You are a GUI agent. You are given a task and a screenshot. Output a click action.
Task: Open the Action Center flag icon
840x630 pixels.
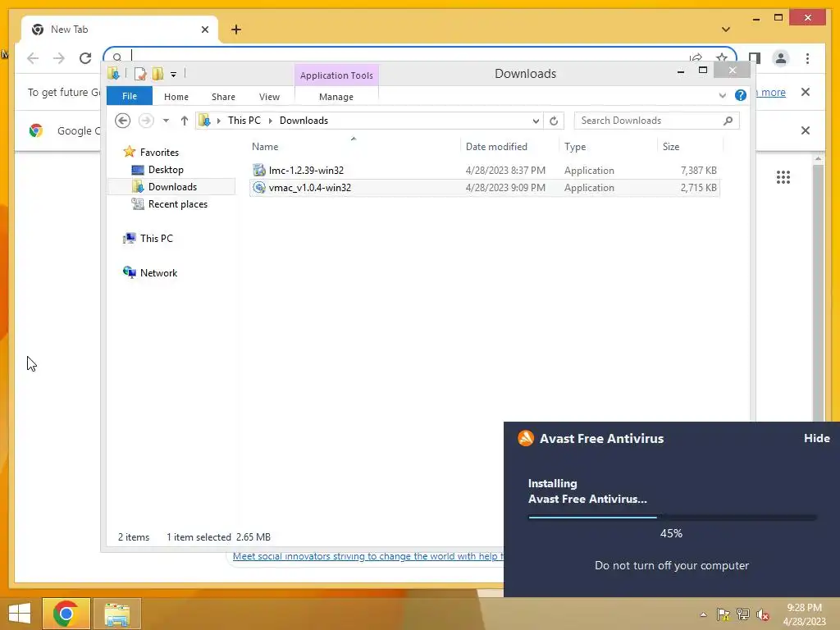[723, 614]
